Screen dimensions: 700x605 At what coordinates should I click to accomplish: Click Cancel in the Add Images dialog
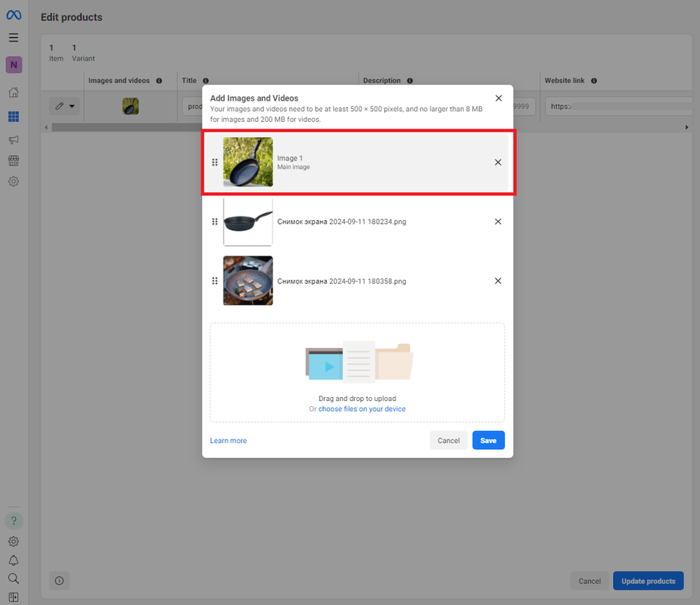point(448,440)
